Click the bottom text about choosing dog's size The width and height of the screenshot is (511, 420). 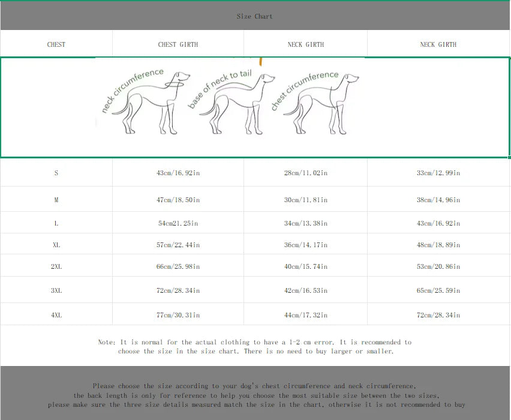pos(255,395)
